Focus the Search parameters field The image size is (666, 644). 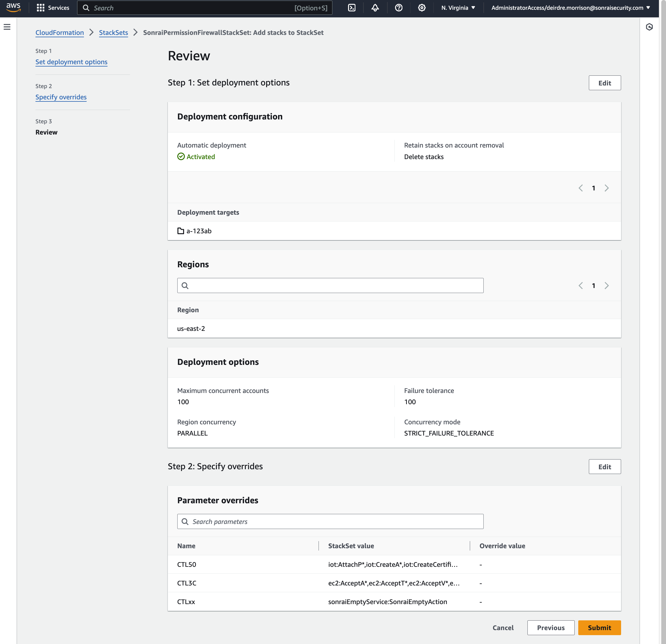point(330,522)
